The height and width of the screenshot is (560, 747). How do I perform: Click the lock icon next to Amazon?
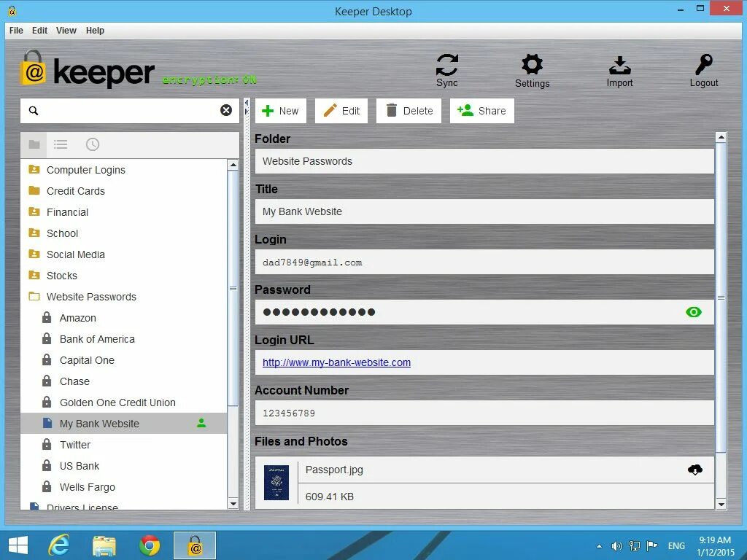click(47, 317)
